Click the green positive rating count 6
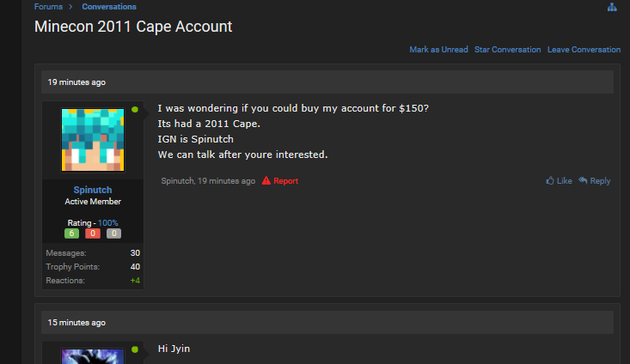The width and height of the screenshot is (630, 364). 72,234
